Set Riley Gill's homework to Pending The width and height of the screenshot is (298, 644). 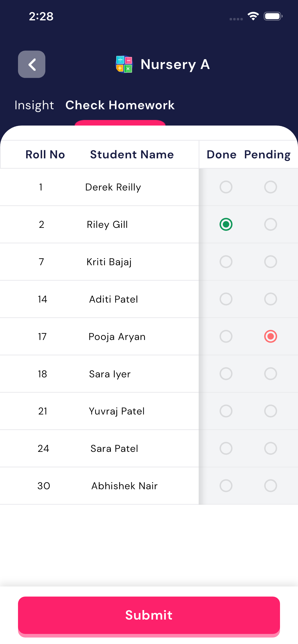coord(270,224)
